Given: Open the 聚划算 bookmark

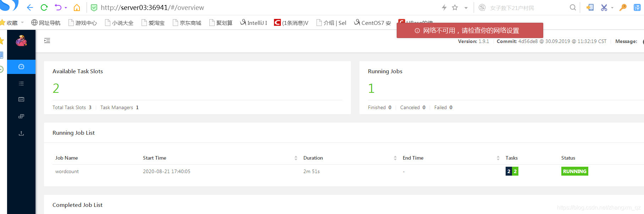Looking at the screenshot, I should [x=221, y=23].
